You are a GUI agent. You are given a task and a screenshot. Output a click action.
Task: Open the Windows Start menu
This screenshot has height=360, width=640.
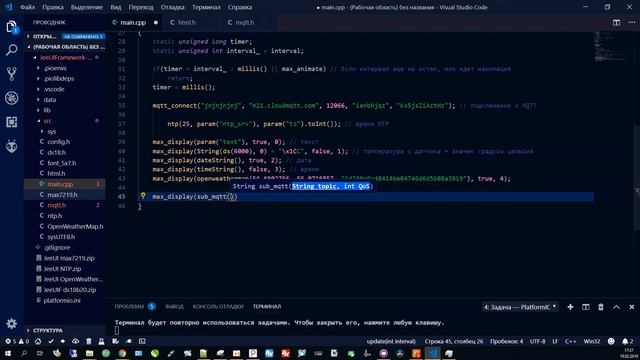(8, 353)
